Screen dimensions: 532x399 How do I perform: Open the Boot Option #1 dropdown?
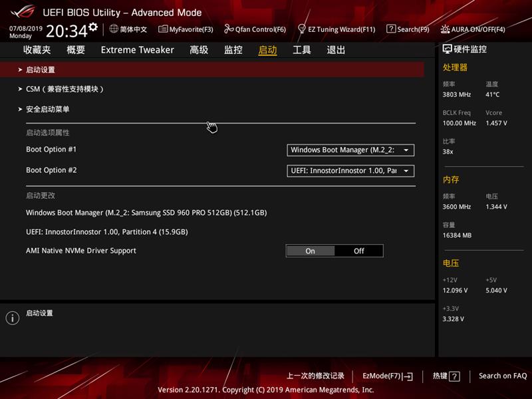tap(350, 150)
